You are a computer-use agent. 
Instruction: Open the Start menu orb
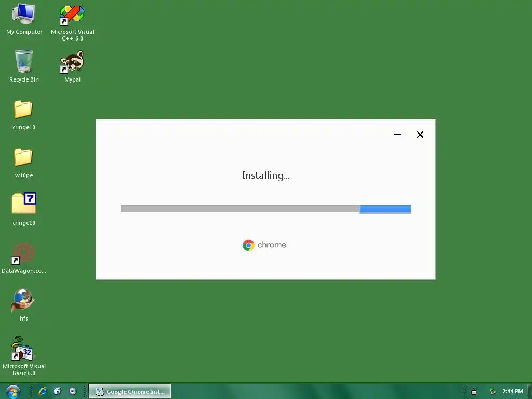tap(13, 392)
